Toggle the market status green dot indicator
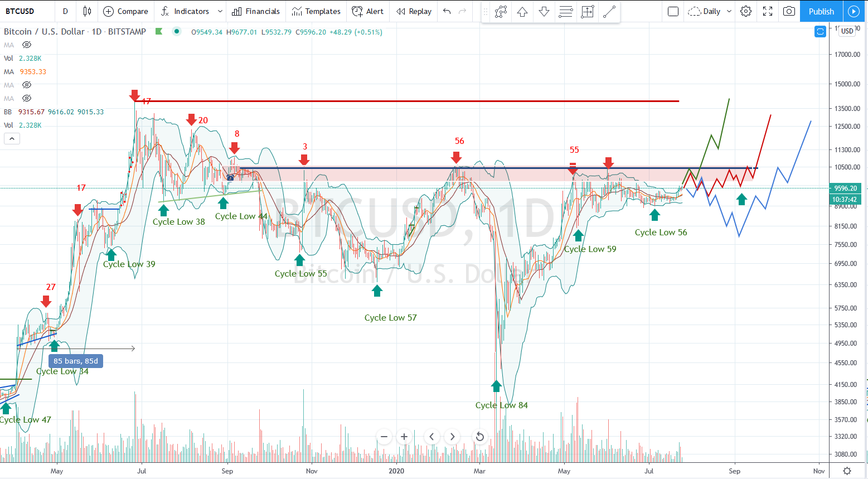This screenshot has width=868, height=479. click(x=177, y=31)
